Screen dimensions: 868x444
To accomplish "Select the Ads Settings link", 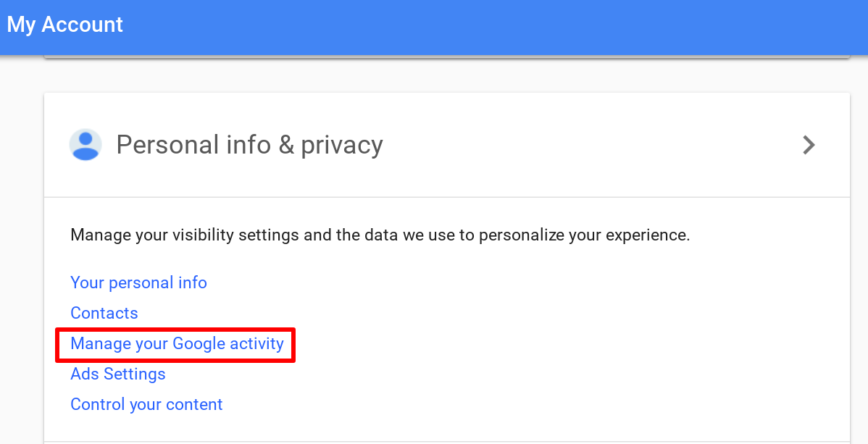I will point(118,374).
